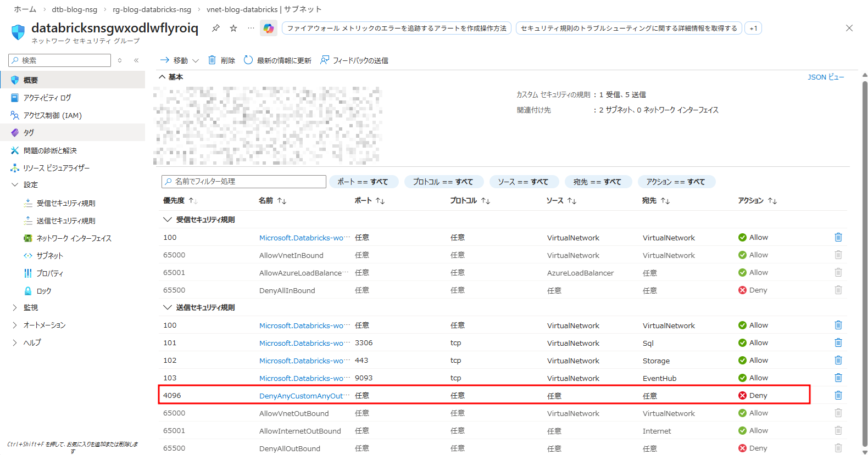Image resolution: width=868 pixels, height=455 pixels.
Task: Mark resource as favorite with star icon
Action: pyautogui.click(x=233, y=28)
